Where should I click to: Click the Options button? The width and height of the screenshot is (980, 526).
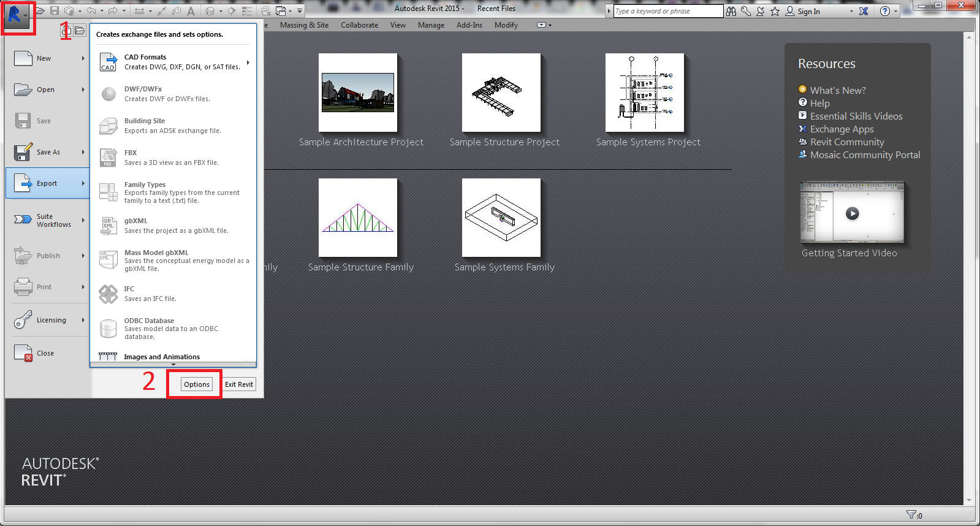[197, 384]
